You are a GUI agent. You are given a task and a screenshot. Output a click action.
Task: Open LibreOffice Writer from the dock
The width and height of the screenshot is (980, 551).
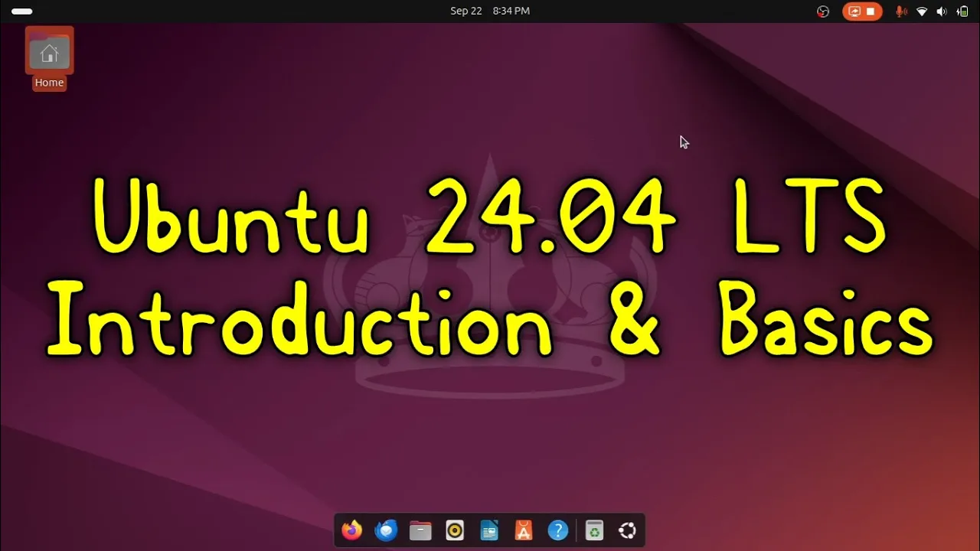tap(489, 530)
